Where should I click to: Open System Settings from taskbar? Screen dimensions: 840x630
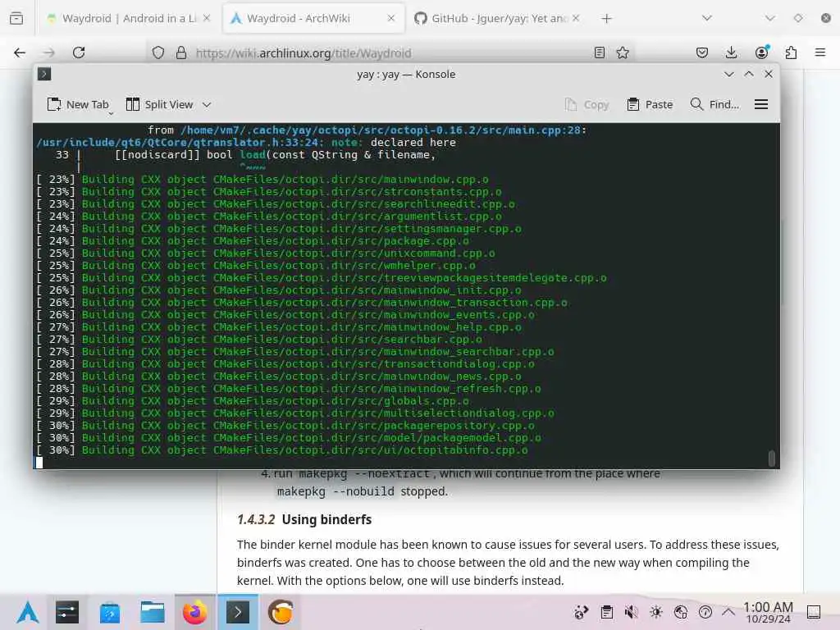point(67,612)
